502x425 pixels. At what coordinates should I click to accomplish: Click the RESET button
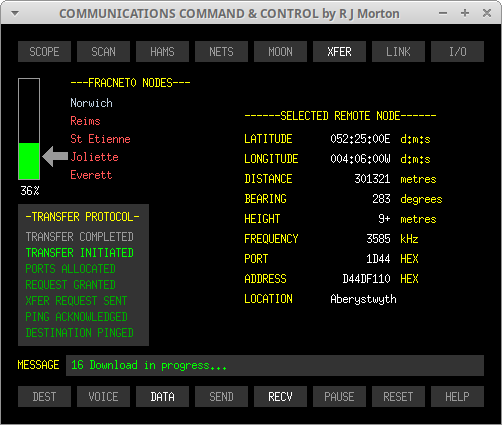click(x=398, y=397)
